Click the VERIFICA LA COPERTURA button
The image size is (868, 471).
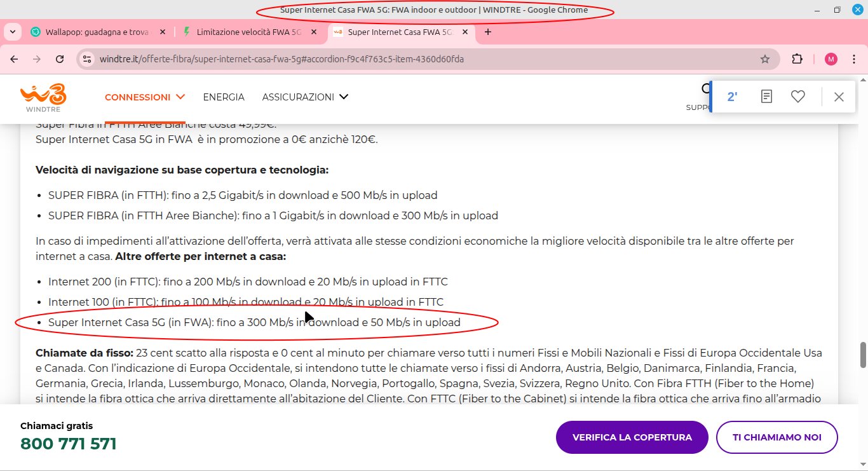tap(632, 437)
